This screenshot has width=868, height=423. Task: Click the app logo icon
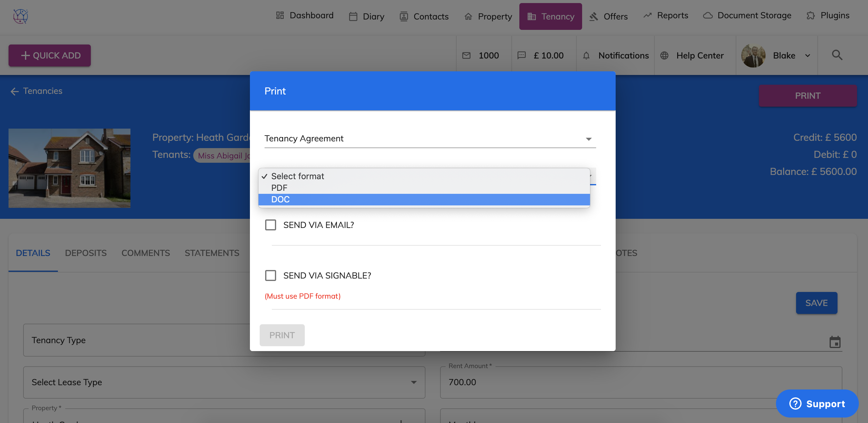pyautogui.click(x=20, y=16)
